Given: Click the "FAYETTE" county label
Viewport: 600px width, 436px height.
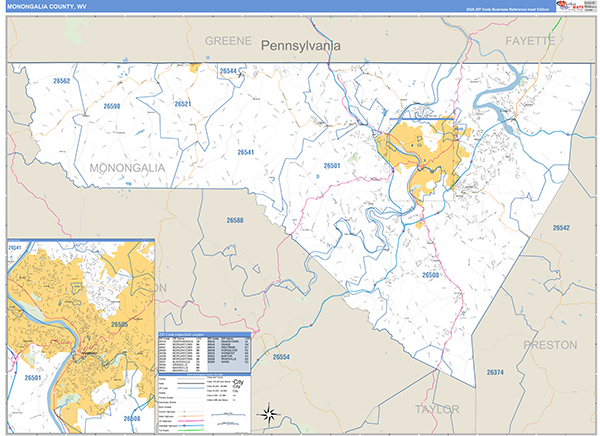Looking at the screenshot, I should point(530,41).
